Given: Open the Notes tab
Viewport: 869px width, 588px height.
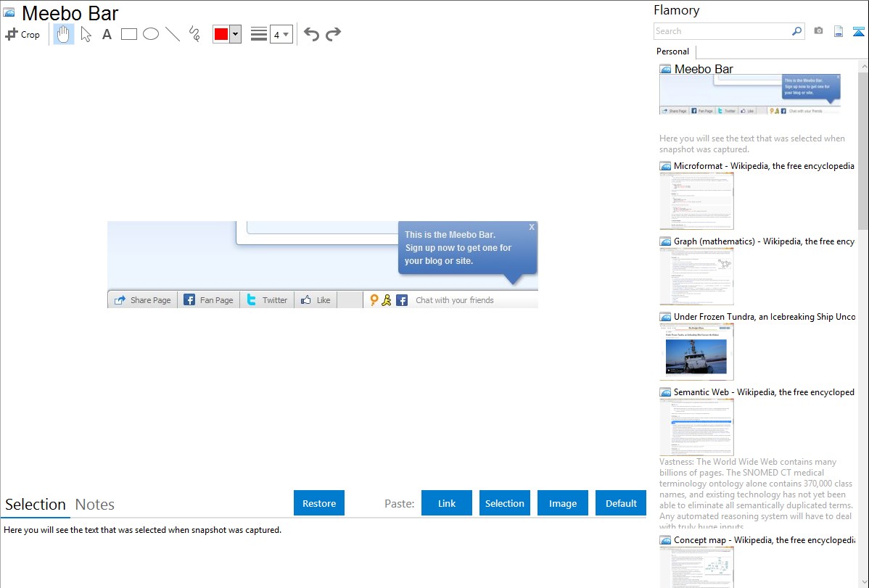Looking at the screenshot, I should pos(95,505).
